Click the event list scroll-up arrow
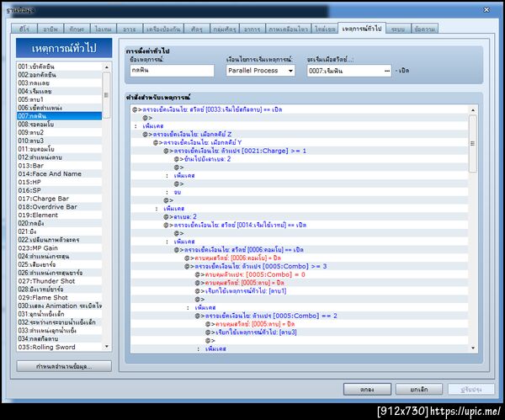This screenshot has height=420, width=505. click(x=107, y=67)
